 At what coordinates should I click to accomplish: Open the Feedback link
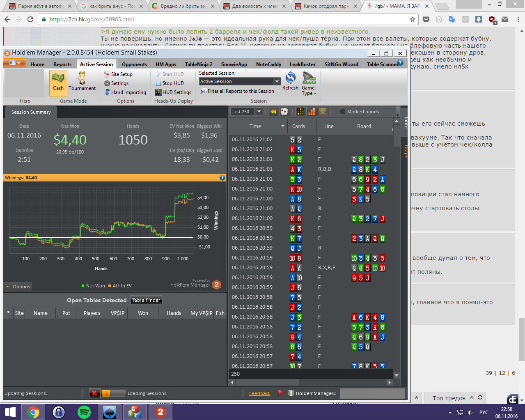pyautogui.click(x=259, y=393)
